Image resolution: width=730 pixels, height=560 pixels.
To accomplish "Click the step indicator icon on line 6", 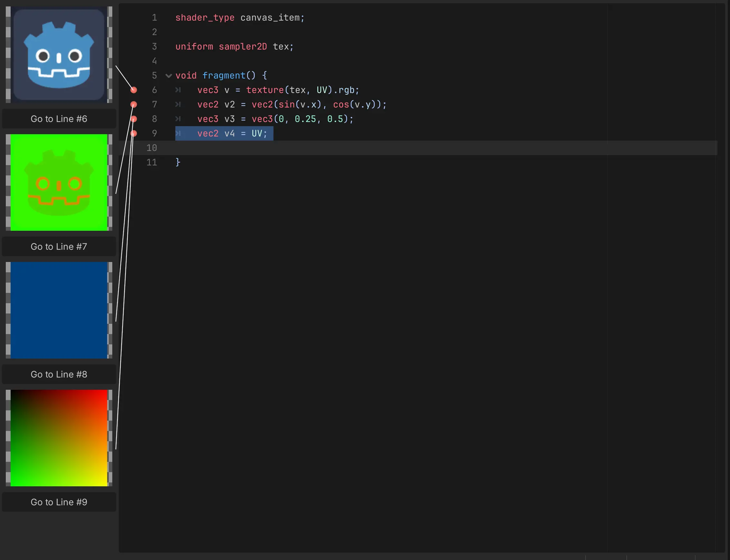I will click(x=179, y=90).
